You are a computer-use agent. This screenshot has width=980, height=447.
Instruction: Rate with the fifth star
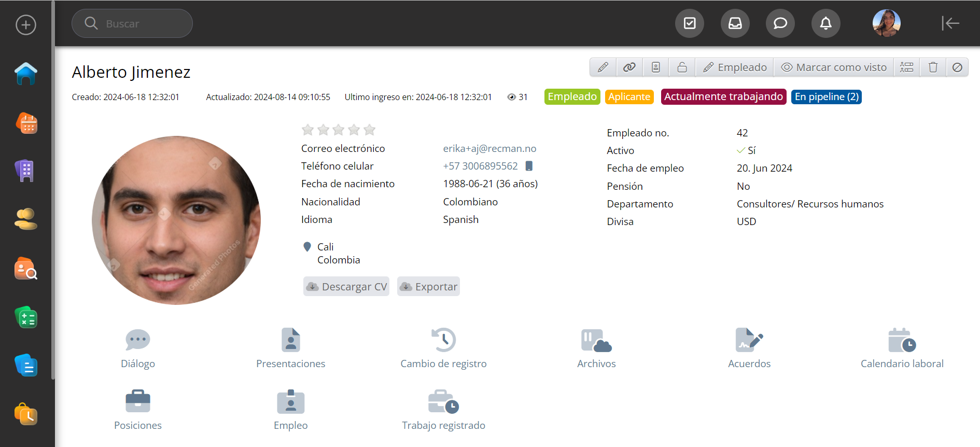[x=369, y=130]
